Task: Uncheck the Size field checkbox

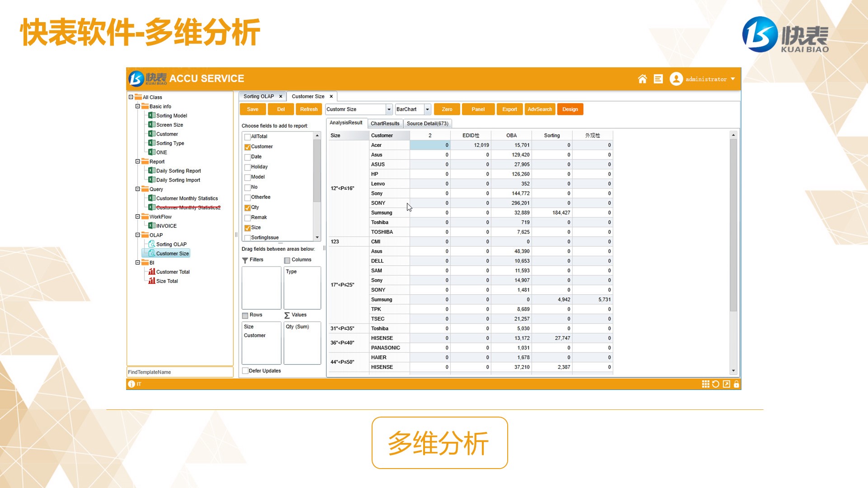Action: click(x=247, y=228)
